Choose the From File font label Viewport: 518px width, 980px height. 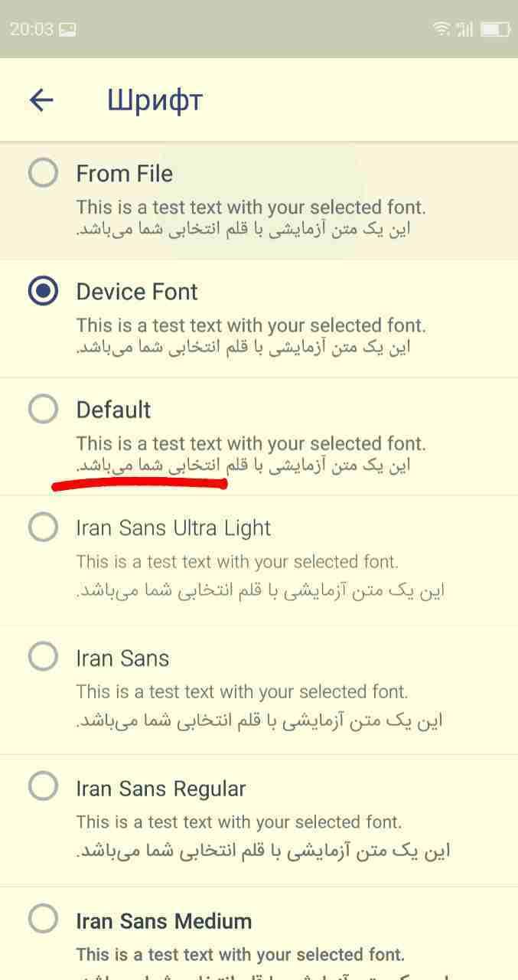click(x=125, y=174)
